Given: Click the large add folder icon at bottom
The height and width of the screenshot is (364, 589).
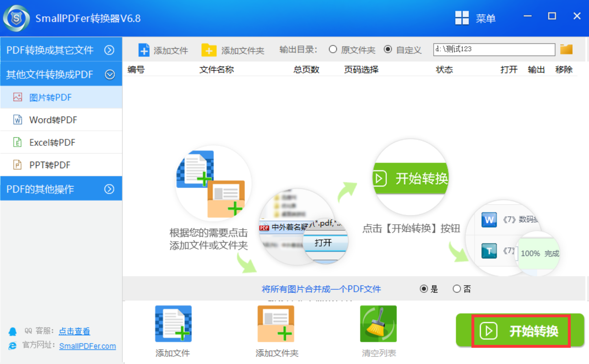Looking at the screenshot, I should point(276,324).
